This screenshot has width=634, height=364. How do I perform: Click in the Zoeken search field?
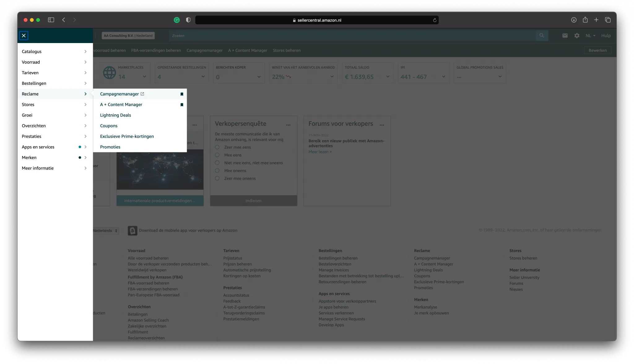352,36
